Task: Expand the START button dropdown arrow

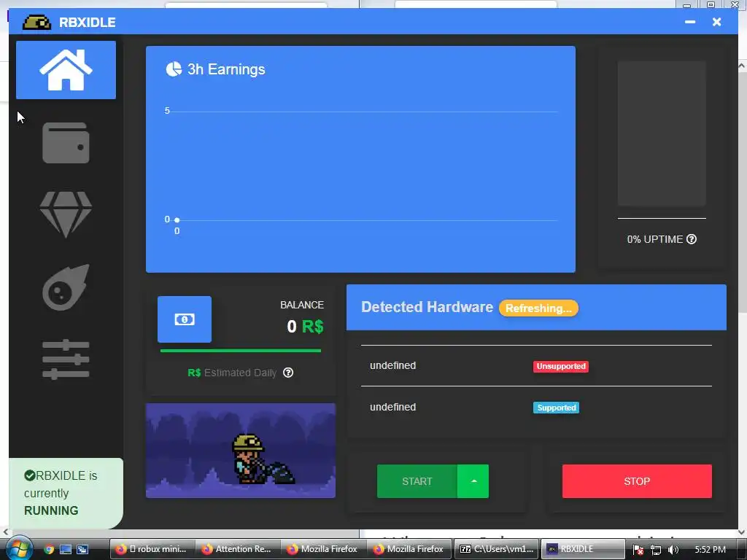Action: (x=473, y=481)
